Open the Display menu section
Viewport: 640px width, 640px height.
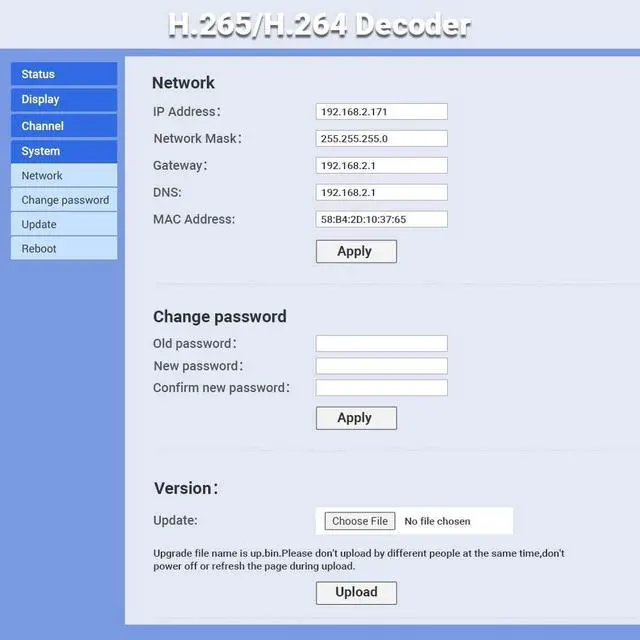pos(63,100)
